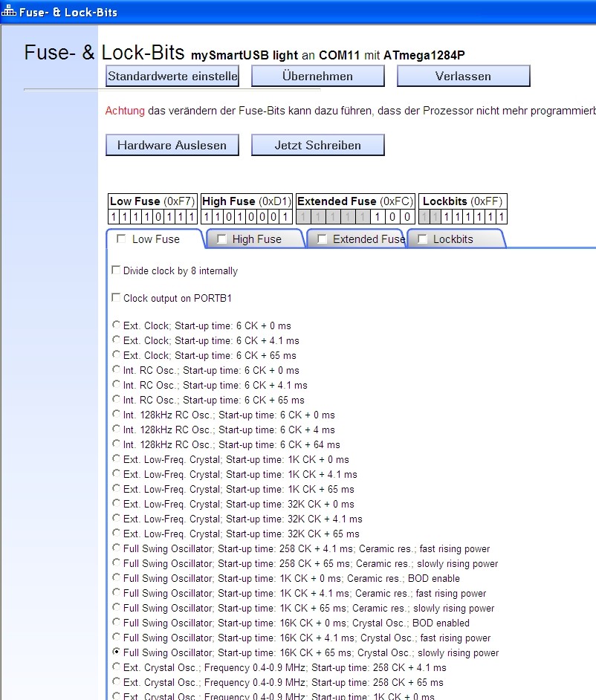The height and width of the screenshot is (700, 596).
Task: Click Hardware Auslesen button
Action: click(x=172, y=145)
